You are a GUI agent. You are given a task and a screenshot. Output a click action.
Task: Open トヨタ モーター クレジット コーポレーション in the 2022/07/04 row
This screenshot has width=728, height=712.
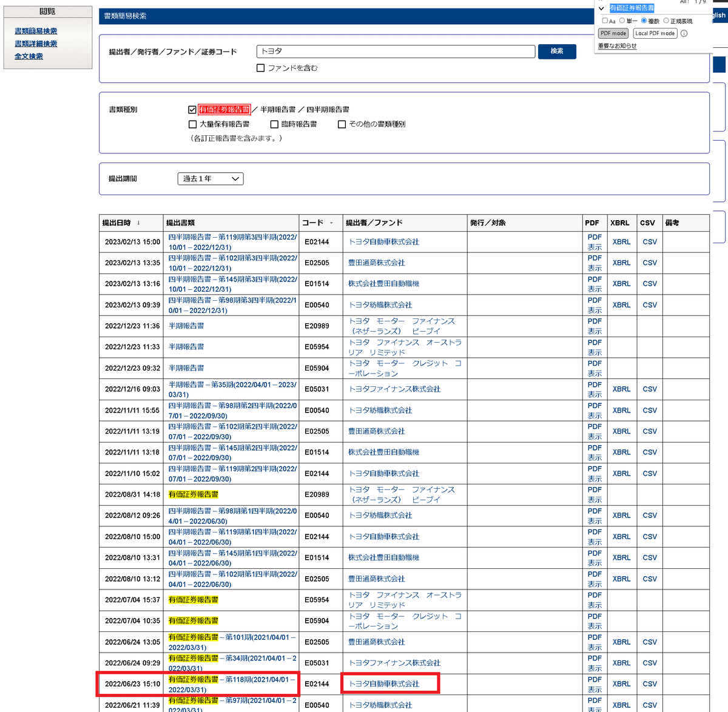(405, 621)
